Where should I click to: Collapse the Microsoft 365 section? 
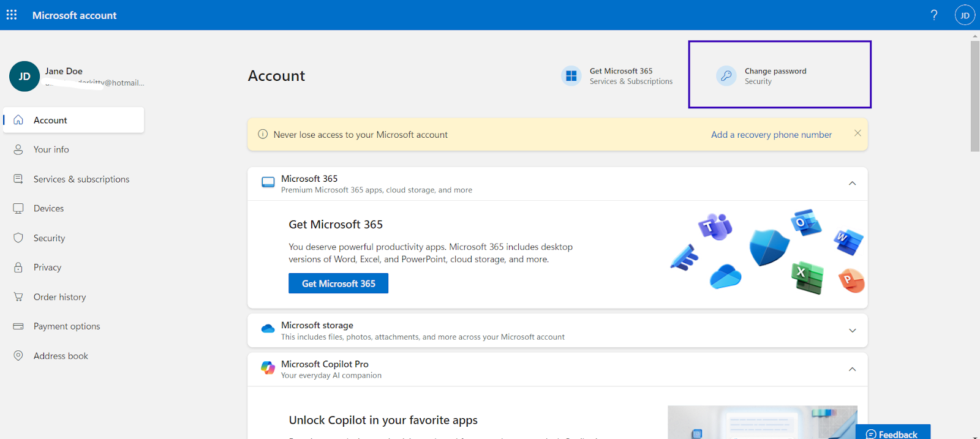click(x=852, y=184)
